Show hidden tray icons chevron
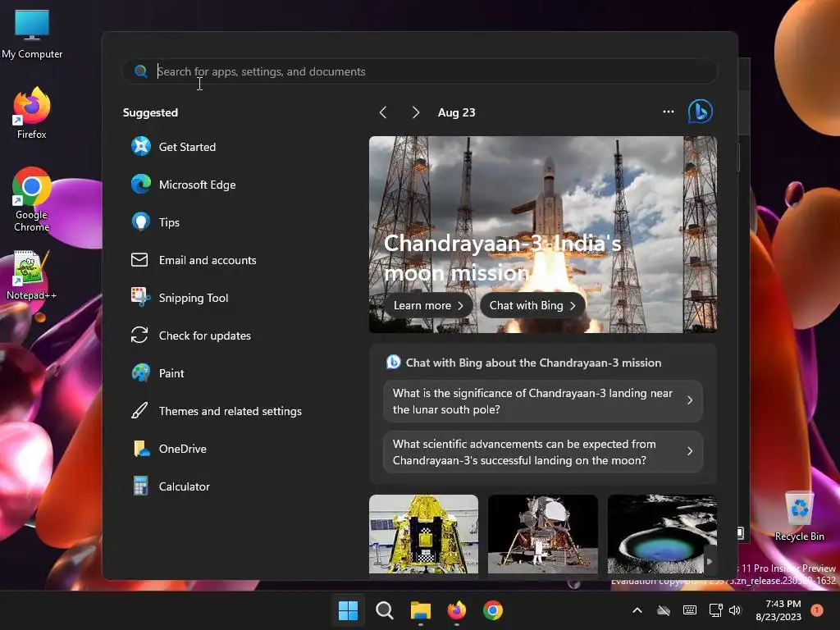Viewport: 840px width, 630px height. (637, 610)
